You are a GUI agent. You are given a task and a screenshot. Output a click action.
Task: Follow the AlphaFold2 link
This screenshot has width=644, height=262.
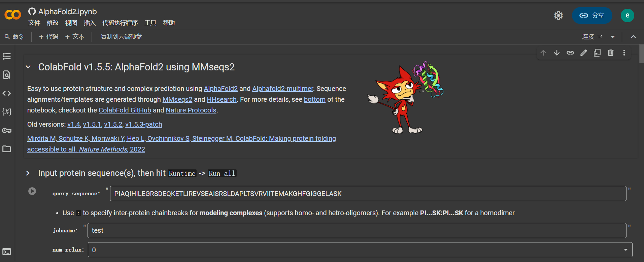221,89
